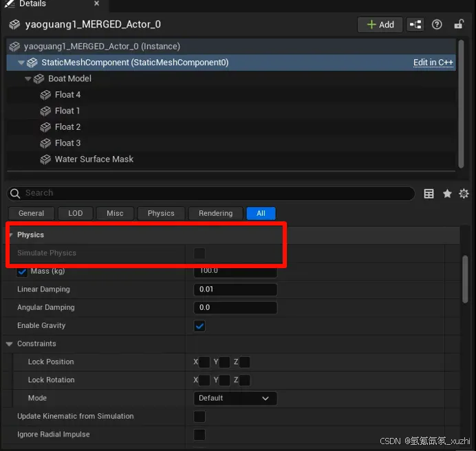Click Float 2 mesh icon
The image size is (476, 451).
coord(45,127)
